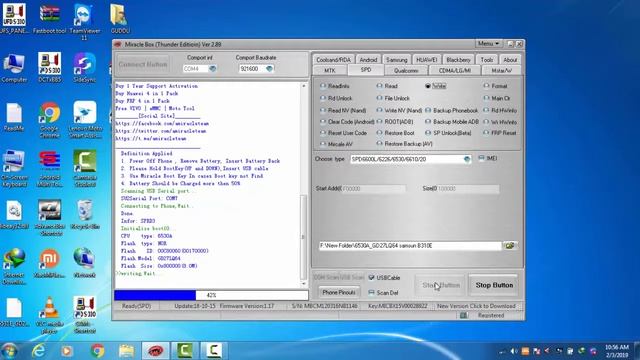Browse for firmware file with folder icon

pos(510,246)
